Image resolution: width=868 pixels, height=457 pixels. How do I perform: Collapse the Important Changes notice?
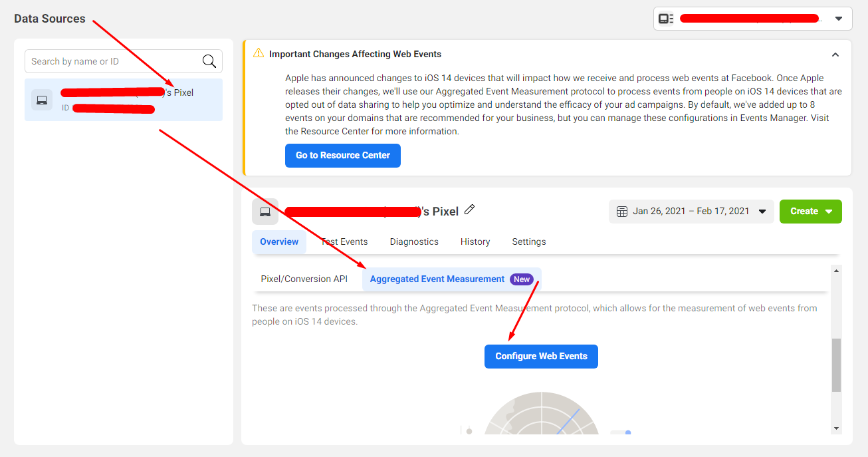(x=835, y=55)
